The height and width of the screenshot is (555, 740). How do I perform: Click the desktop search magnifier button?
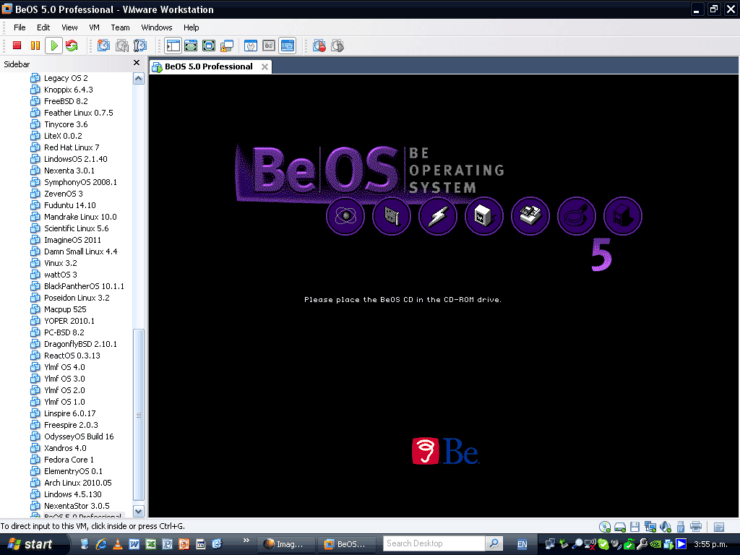(494, 544)
